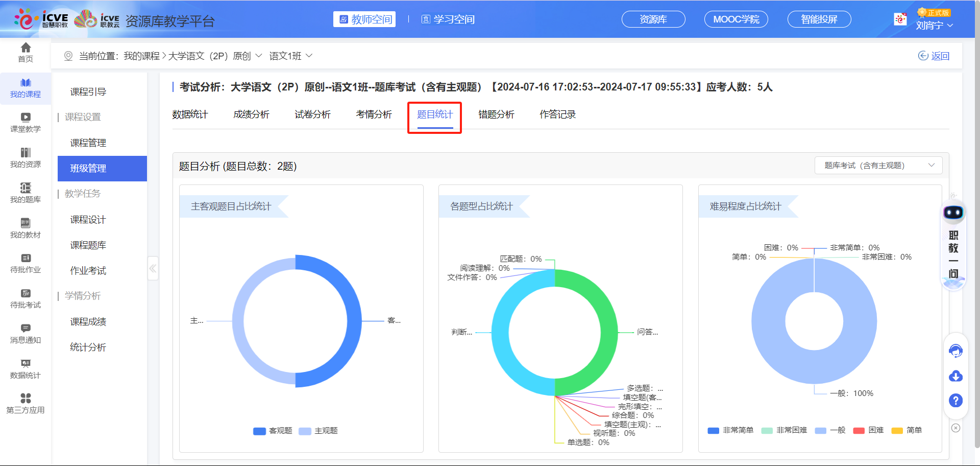Expand the 刘肖宁 user menu
The width and height of the screenshot is (980, 466).
tap(934, 25)
